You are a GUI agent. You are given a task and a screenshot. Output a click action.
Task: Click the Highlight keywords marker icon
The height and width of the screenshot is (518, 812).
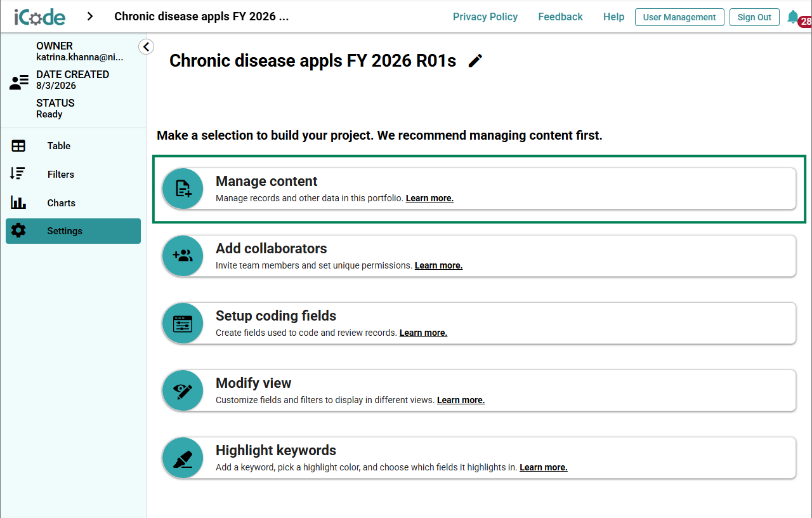183,458
